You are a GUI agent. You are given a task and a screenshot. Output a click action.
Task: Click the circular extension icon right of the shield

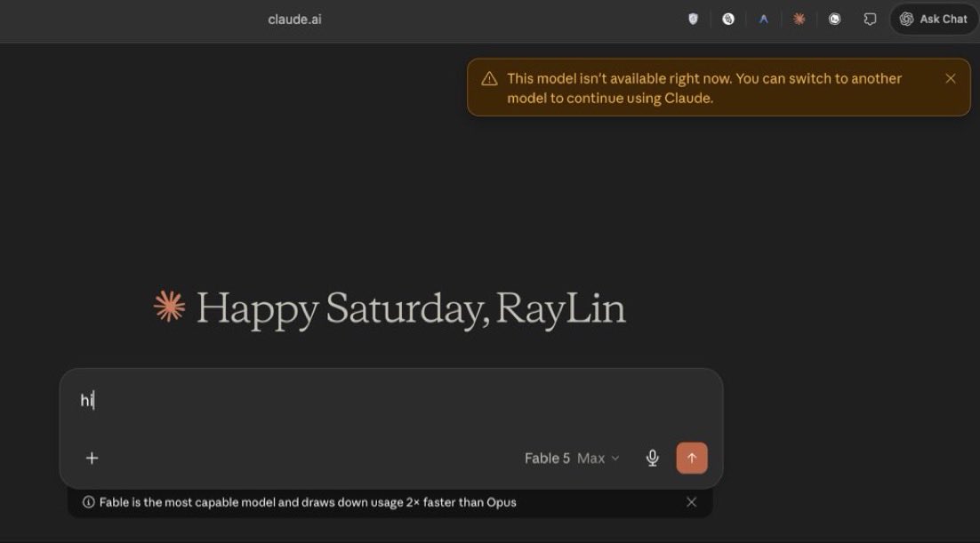tap(728, 20)
